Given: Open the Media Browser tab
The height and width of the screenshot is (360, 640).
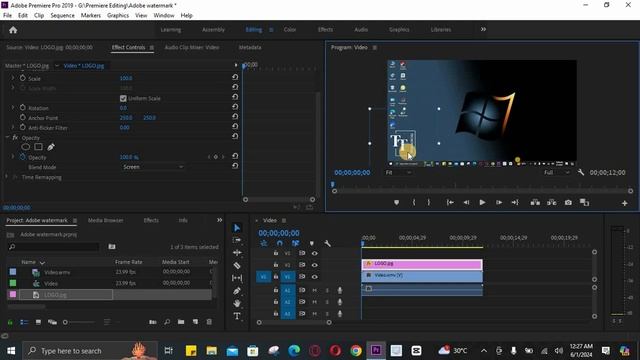Looking at the screenshot, I should click(106, 220).
